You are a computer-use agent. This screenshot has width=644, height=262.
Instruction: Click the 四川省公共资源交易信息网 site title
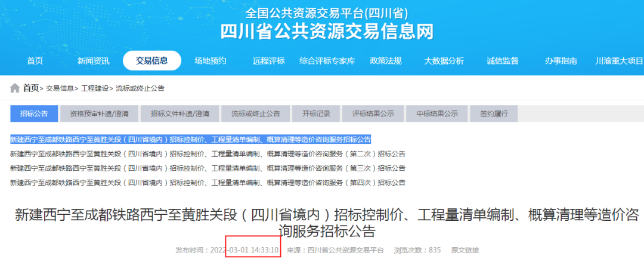tap(327, 32)
